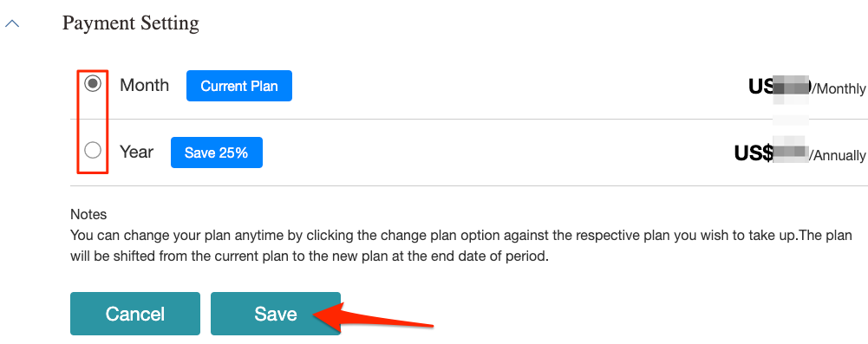Collapse the Payment Setting section chevron

click(x=12, y=23)
